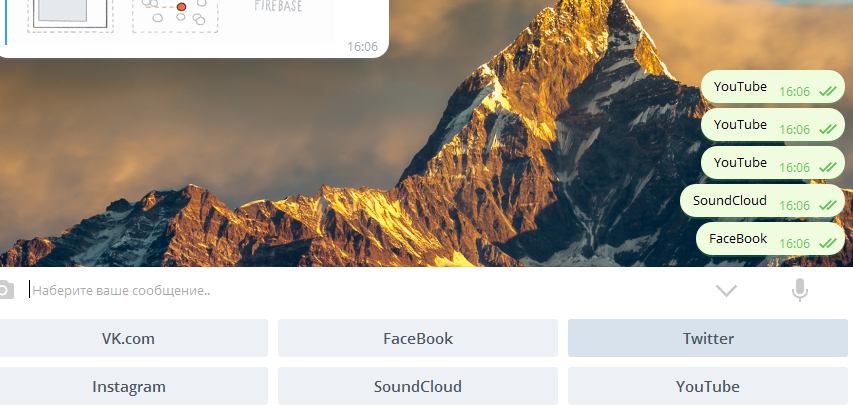853x412 pixels.
Task: Click the read checkmarks on SoundCloud message
Action: (827, 205)
